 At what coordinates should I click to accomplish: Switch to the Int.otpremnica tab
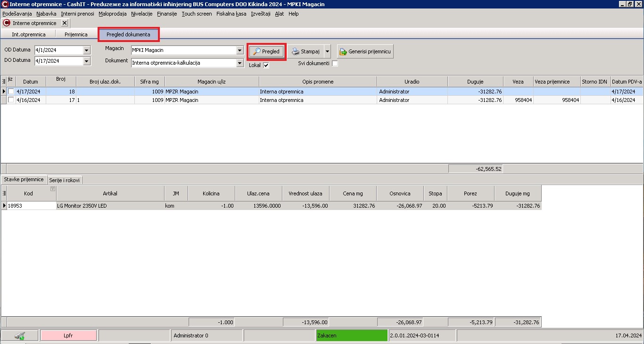tap(29, 34)
